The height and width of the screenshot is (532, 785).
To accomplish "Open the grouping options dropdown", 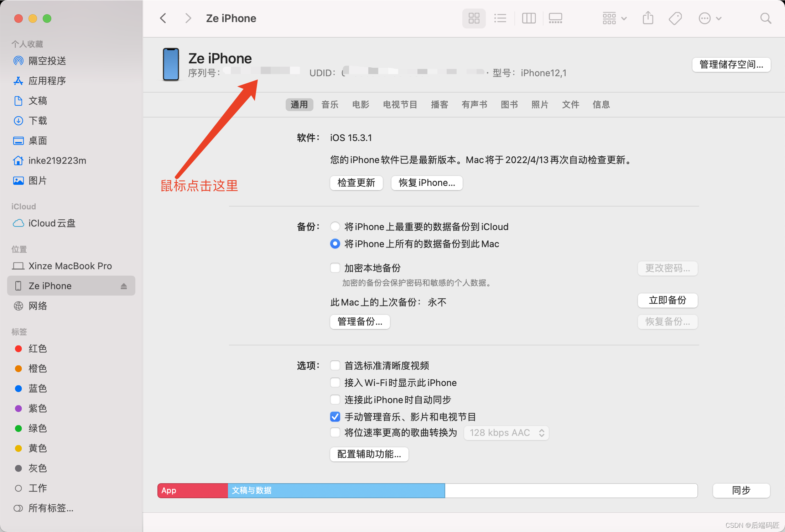I will [614, 18].
